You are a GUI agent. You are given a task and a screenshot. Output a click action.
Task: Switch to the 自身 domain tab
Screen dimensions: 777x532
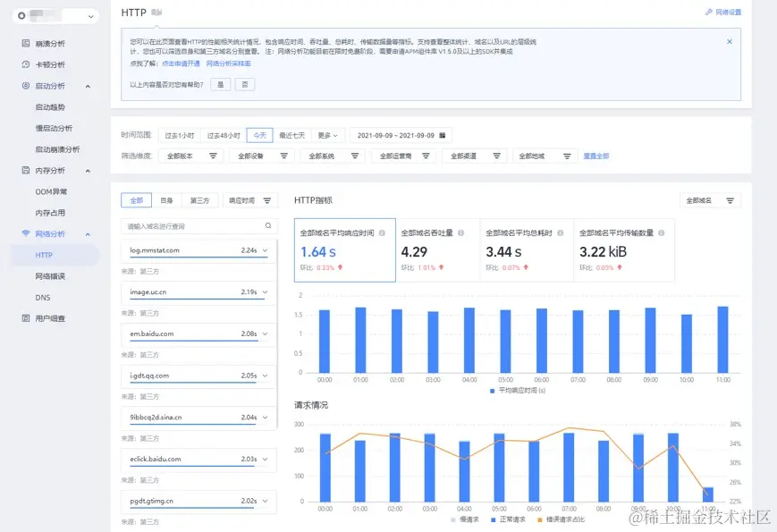pyautogui.click(x=167, y=200)
